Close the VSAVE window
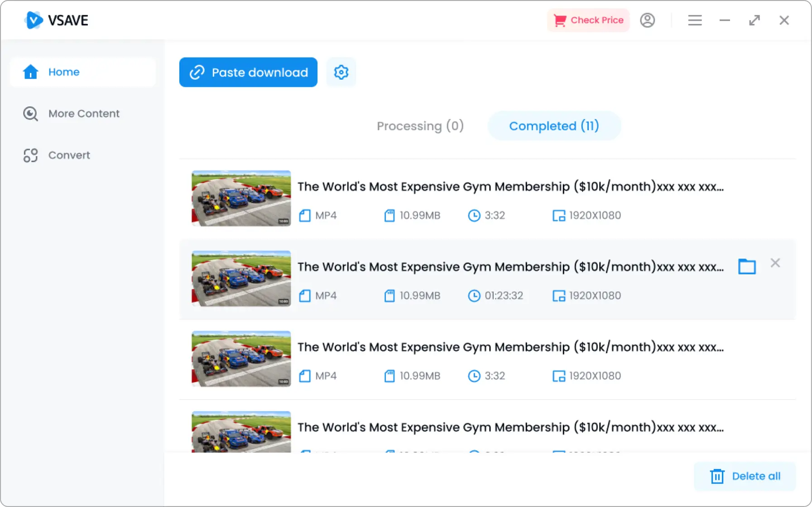The height and width of the screenshot is (507, 812). click(x=784, y=20)
